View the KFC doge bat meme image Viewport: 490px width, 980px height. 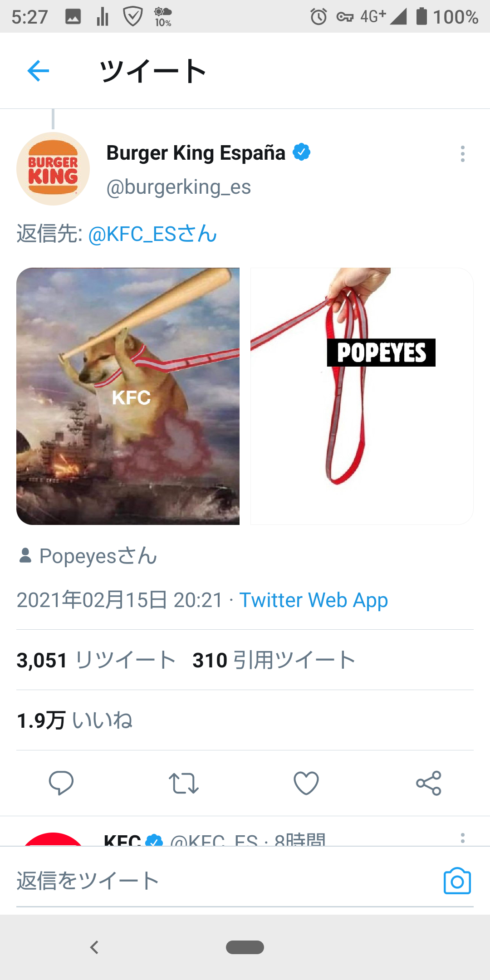click(x=128, y=396)
